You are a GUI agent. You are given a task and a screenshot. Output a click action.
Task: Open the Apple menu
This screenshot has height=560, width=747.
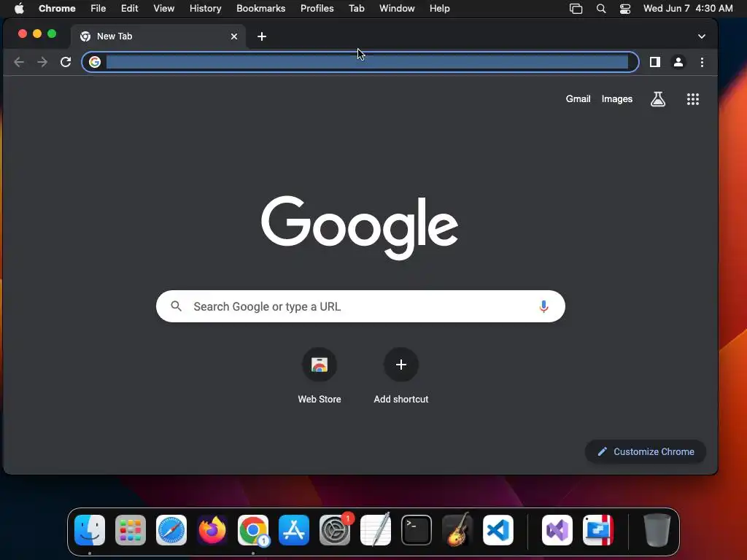(x=19, y=9)
